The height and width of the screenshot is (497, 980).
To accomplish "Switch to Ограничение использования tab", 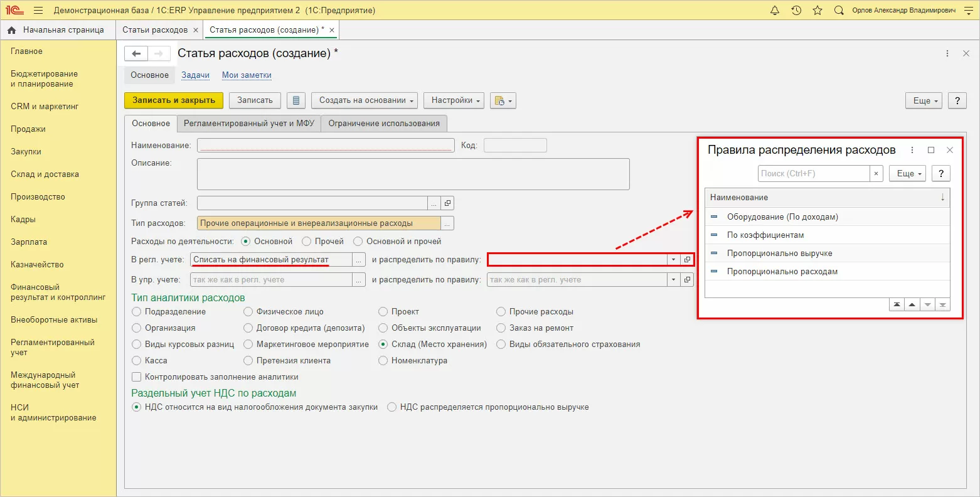I will pyautogui.click(x=384, y=124).
